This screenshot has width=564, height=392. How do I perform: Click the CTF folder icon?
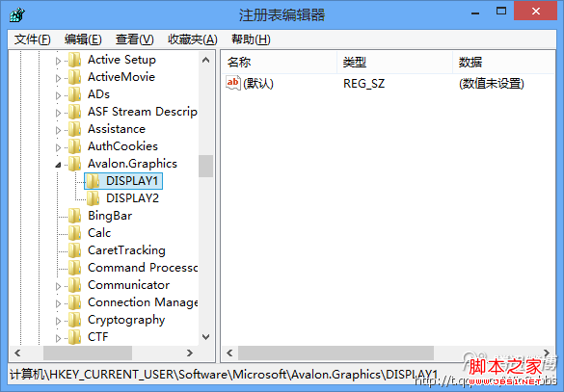75,337
